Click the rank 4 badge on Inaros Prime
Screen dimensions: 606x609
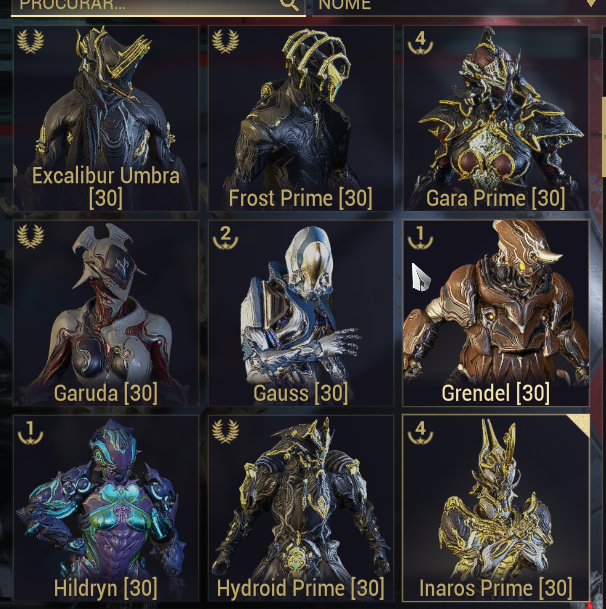point(420,433)
